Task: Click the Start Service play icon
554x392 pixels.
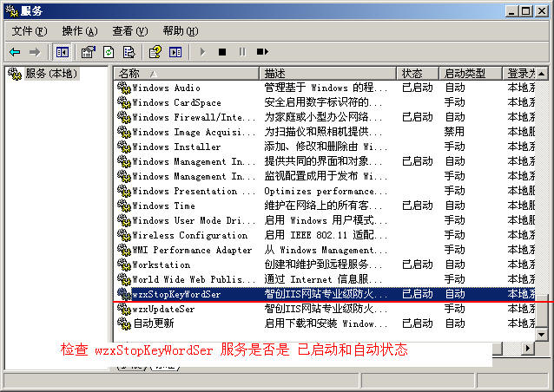Action: click(202, 52)
